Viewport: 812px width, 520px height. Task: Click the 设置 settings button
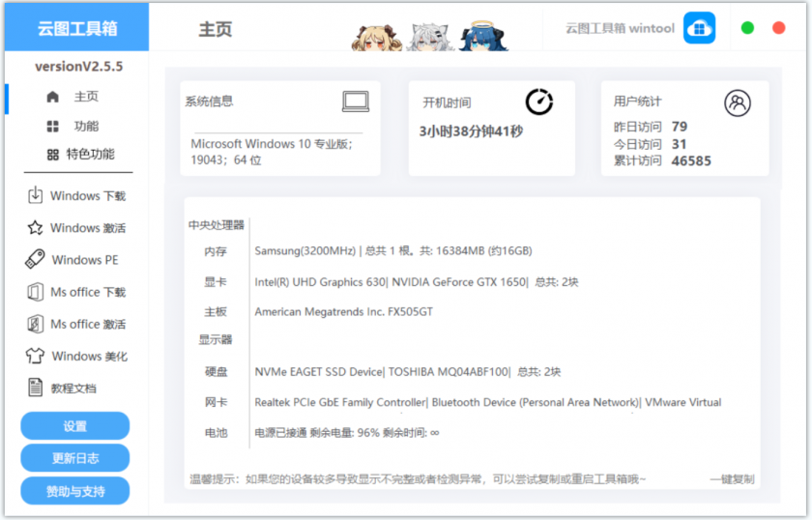[75, 425]
